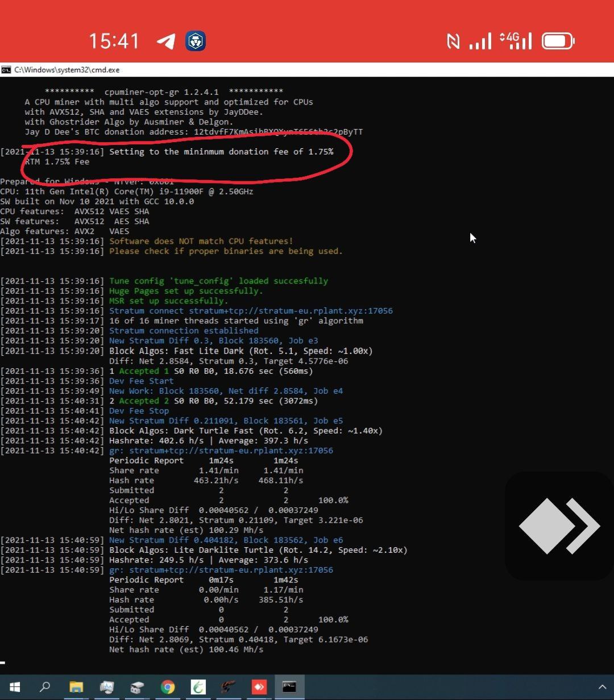Click 'Hash rate 463.21h/s' row
Viewport: 614px width, 700px height.
(x=206, y=480)
